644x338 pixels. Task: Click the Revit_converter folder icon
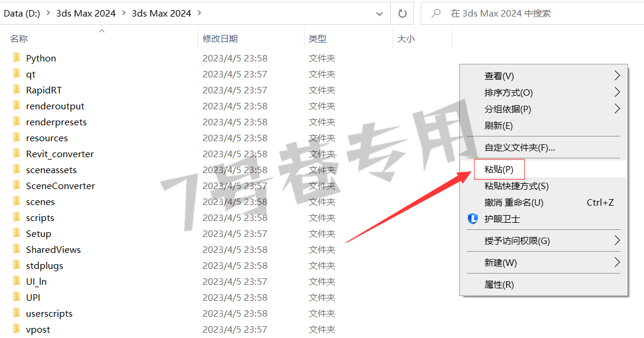click(x=17, y=154)
